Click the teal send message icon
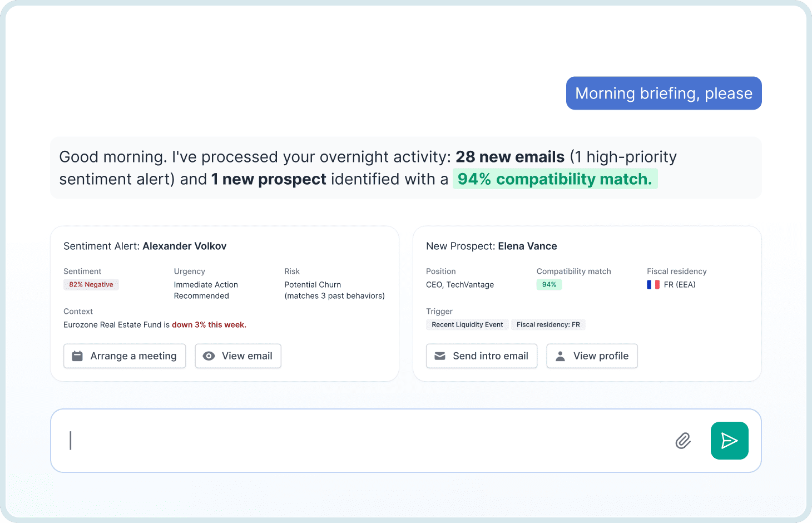The image size is (812, 523). point(729,441)
